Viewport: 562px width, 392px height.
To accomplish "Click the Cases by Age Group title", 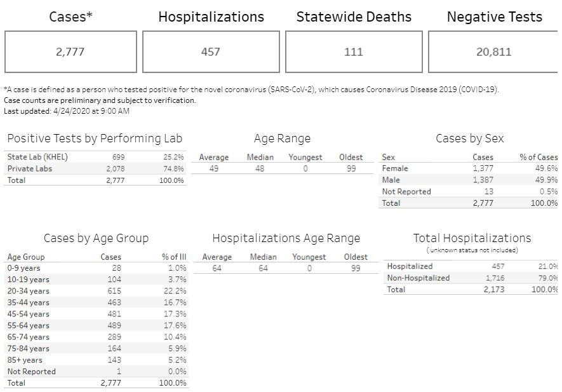I will coord(96,238).
